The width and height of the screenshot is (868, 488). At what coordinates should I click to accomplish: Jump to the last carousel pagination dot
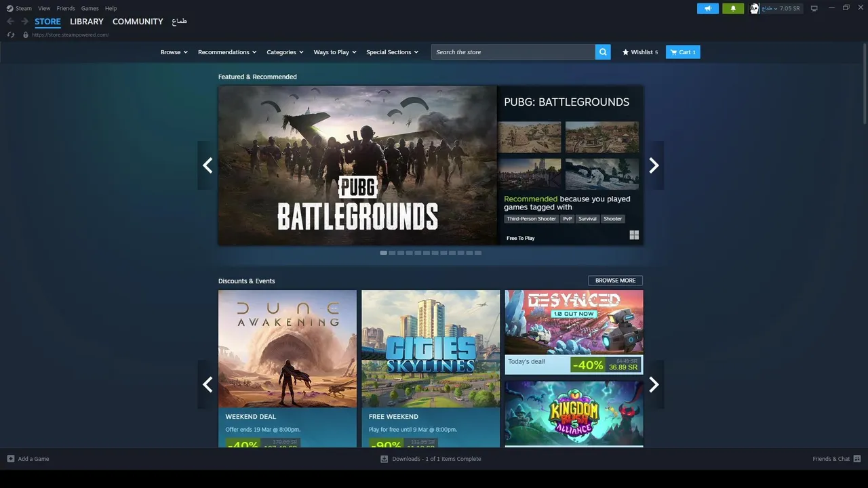pyautogui.click(x=478, y=253)
